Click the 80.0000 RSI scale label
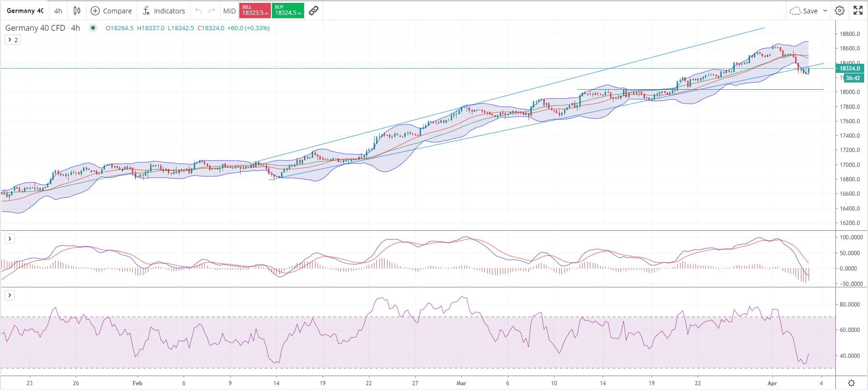868x390 pixels. click(849, 305)
